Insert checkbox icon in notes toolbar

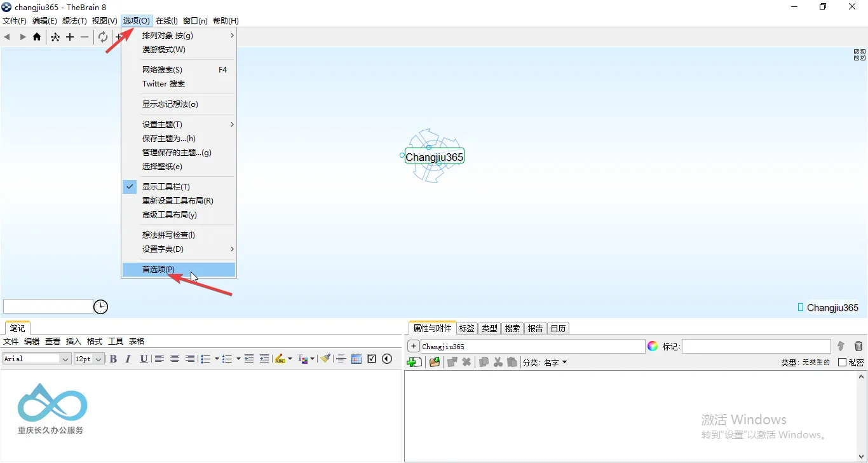pyautogui.click(x=372, y=359)
